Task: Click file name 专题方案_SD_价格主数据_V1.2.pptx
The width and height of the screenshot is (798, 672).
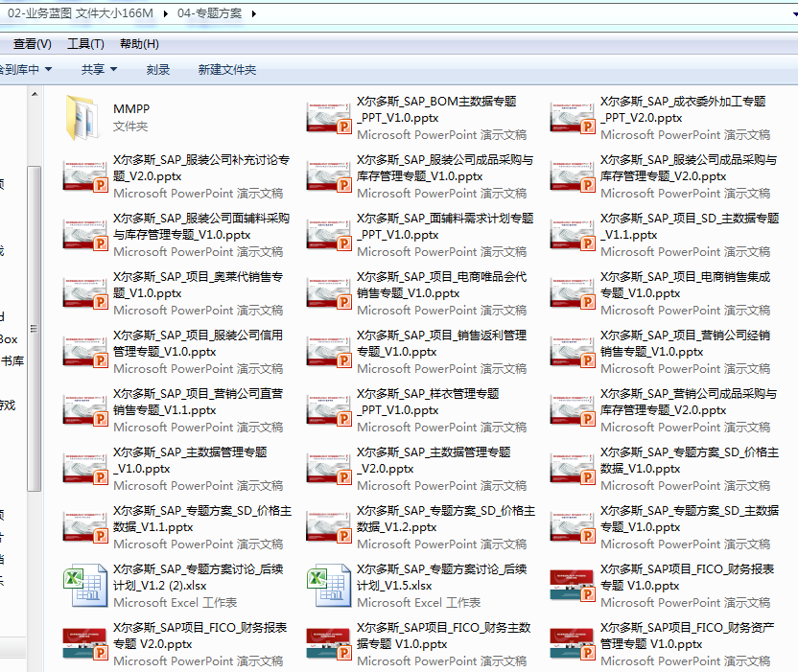Action: [446, 519]
